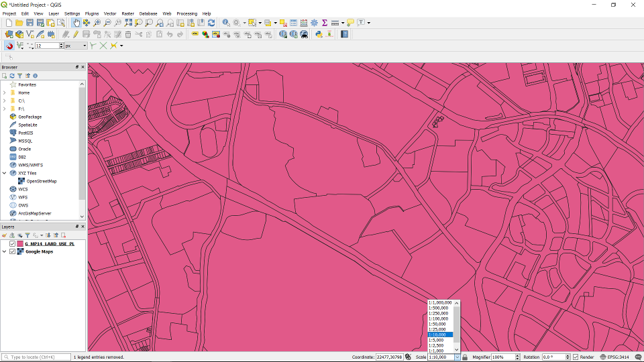Screen dimensions: 644x362
Task: Open the Processing menu
Action: coord(186,13)
